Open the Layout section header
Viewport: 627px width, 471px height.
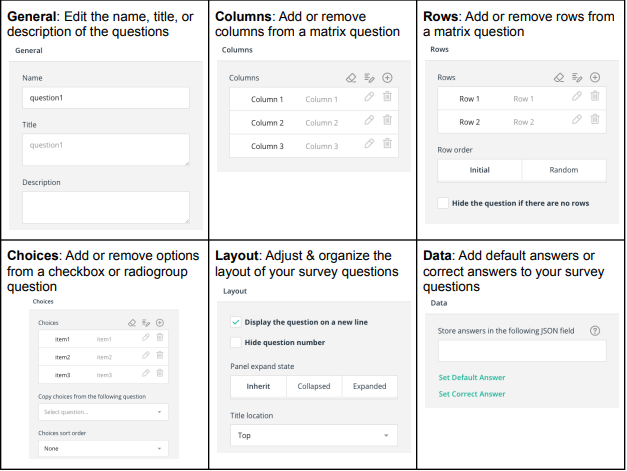click(235, 291)
